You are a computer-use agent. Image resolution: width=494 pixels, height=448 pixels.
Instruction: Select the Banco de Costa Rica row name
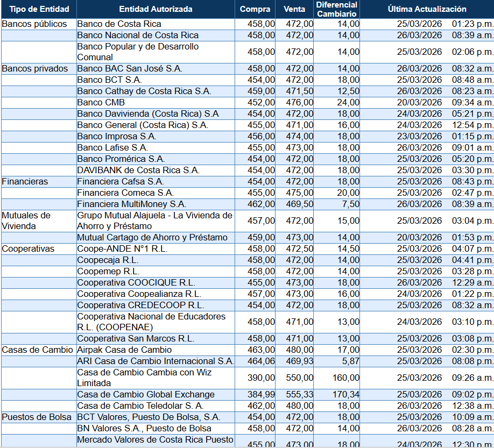coord(119,24)
